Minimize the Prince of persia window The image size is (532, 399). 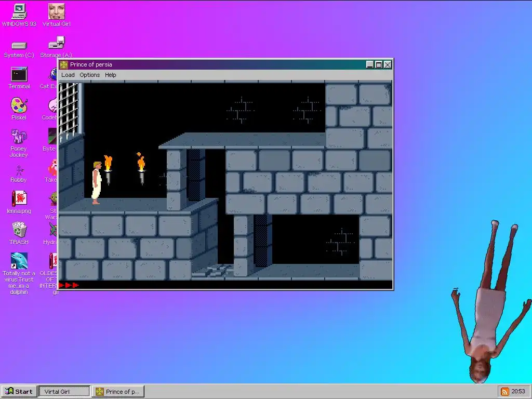pos(370,64)
